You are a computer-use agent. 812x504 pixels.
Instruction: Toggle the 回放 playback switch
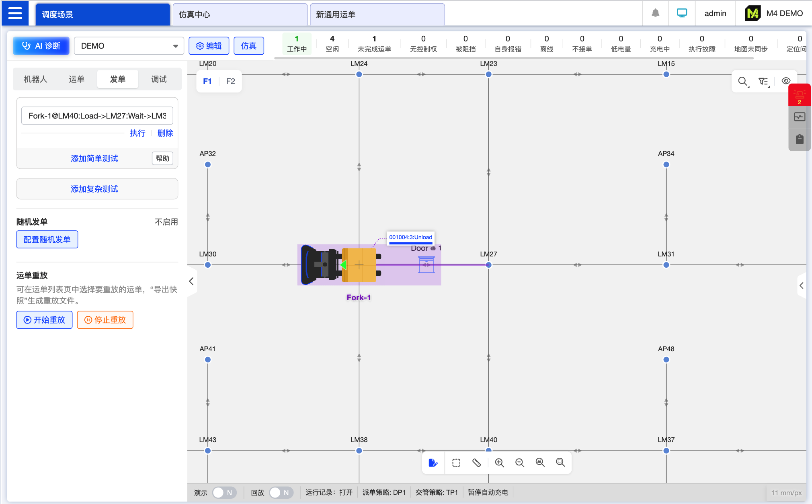pyautogui.click(x=281, y=493)
